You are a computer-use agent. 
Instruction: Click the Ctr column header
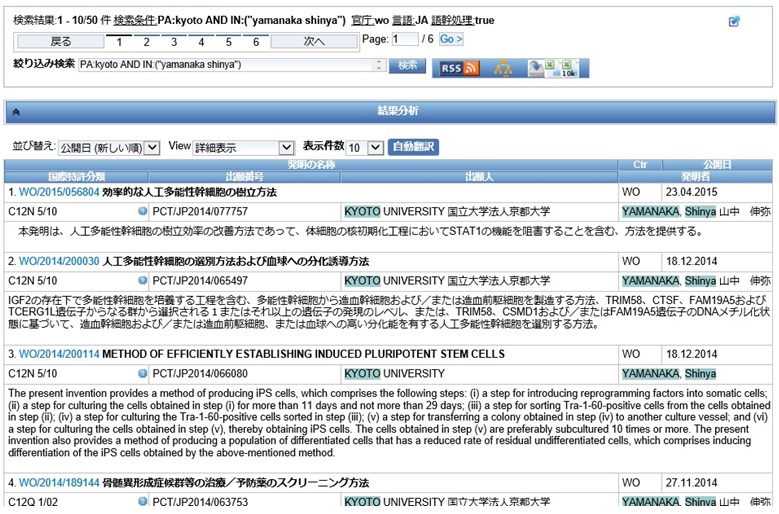[640, 164]
